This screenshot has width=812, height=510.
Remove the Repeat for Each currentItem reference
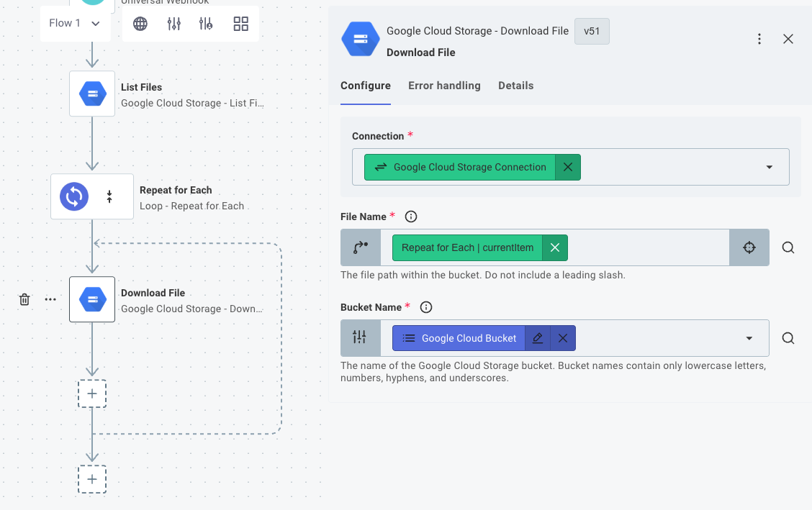coord(554,247)
